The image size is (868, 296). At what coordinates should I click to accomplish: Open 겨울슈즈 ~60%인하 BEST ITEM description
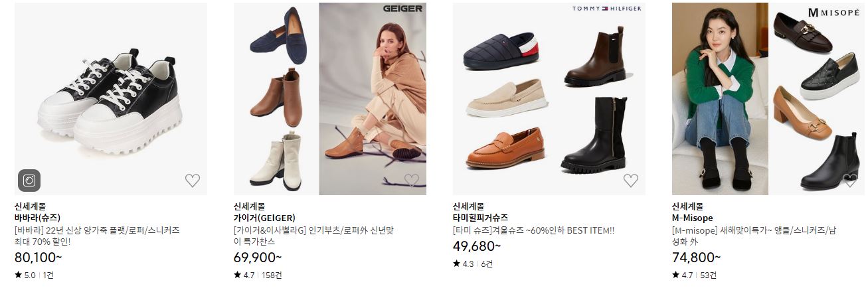click(533, 230)
